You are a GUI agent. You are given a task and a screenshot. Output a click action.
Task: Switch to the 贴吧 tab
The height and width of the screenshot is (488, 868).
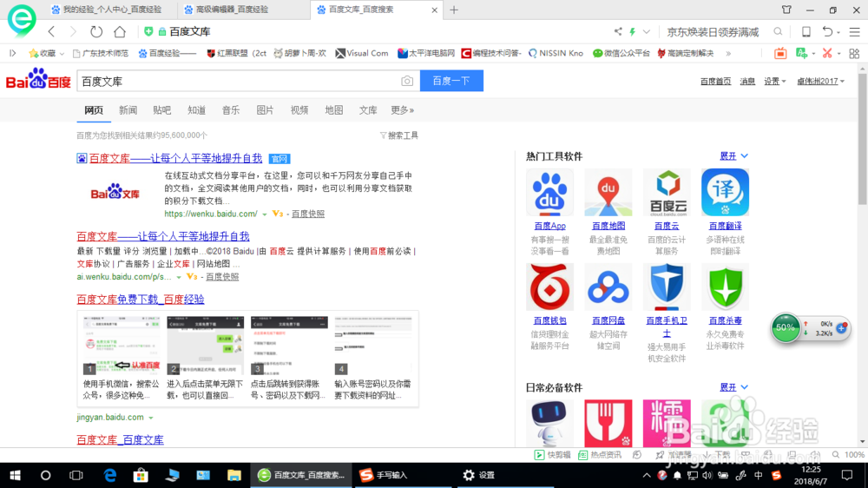point(162,110)
